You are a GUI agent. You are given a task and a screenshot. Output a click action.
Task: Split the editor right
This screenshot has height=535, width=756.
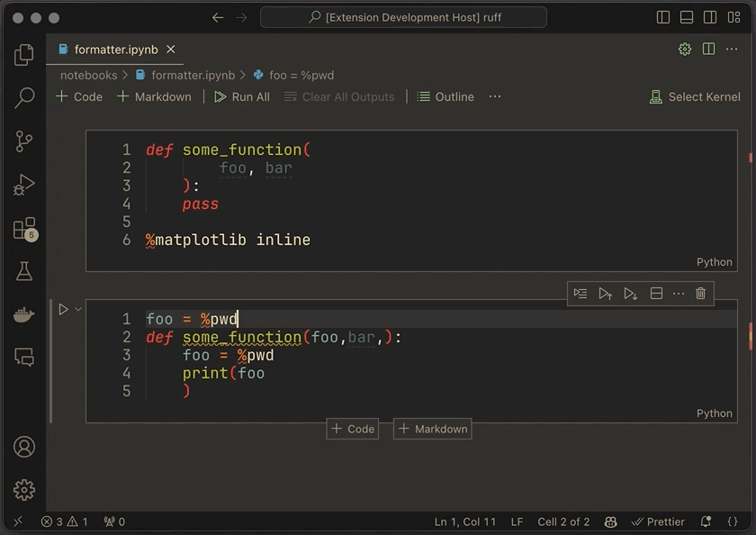[x=708, y=49]
